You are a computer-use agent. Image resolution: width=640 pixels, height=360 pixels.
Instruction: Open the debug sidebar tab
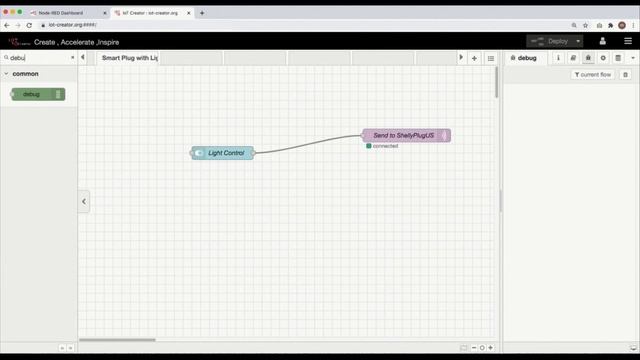click(x=524, y=58)
